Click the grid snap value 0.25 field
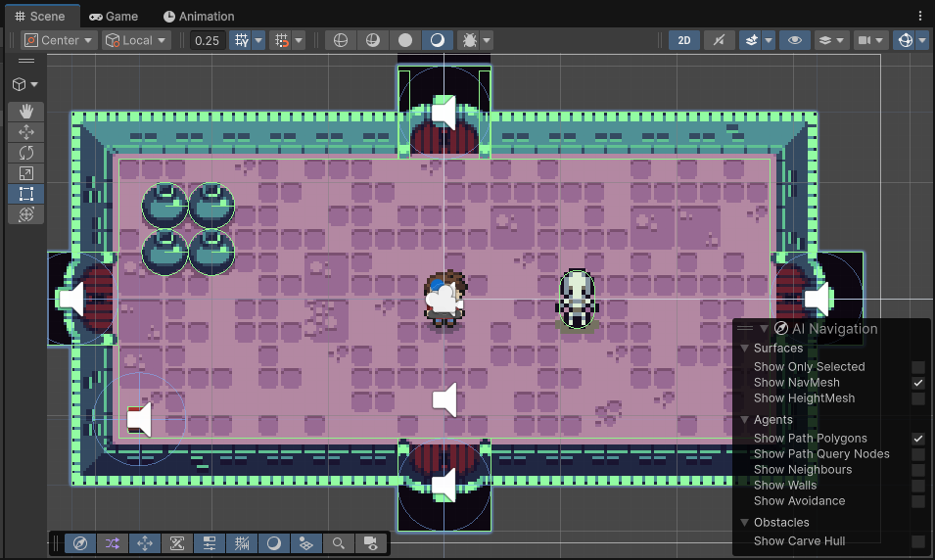The height and width of the screenshot is (560, 935). point(207,40)
